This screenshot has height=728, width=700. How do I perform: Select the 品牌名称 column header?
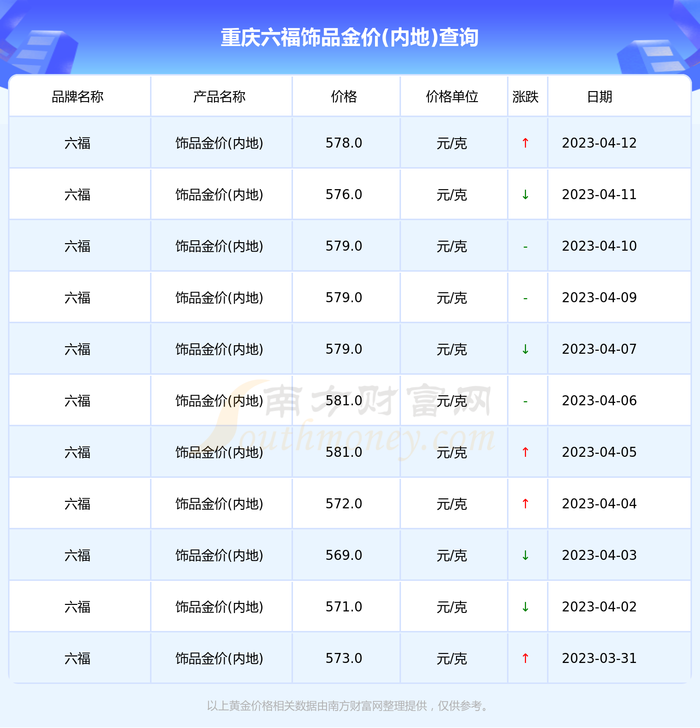tap(77, 97)
